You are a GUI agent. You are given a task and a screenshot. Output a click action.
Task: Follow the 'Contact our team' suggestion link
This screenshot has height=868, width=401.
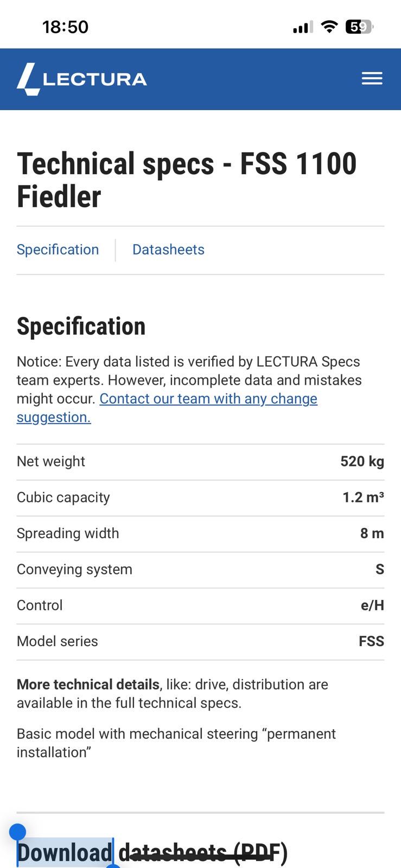click(x=208, y=399)
